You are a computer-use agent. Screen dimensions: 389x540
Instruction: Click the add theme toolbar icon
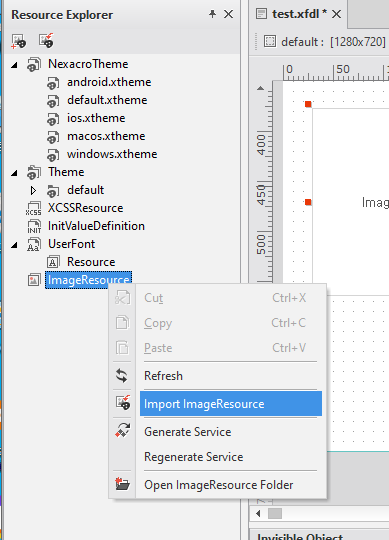click(19, 41)
